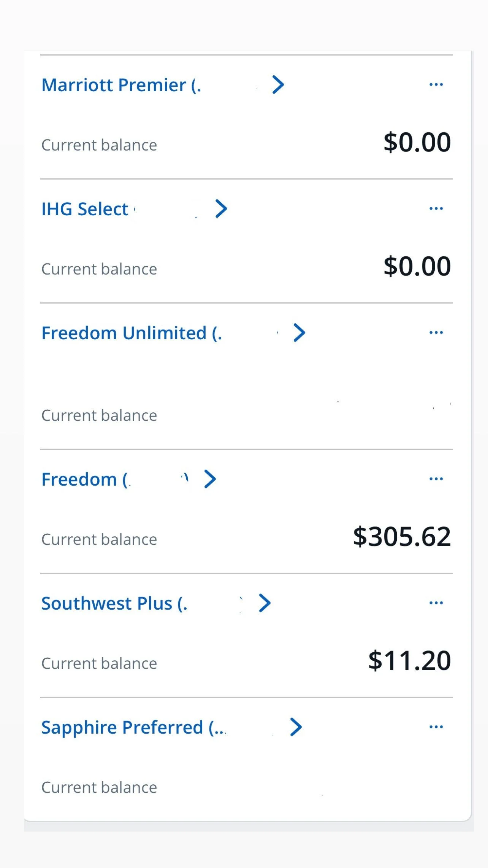Expand Freedom Unlimited via its chevron arrow

click(299, 332)
